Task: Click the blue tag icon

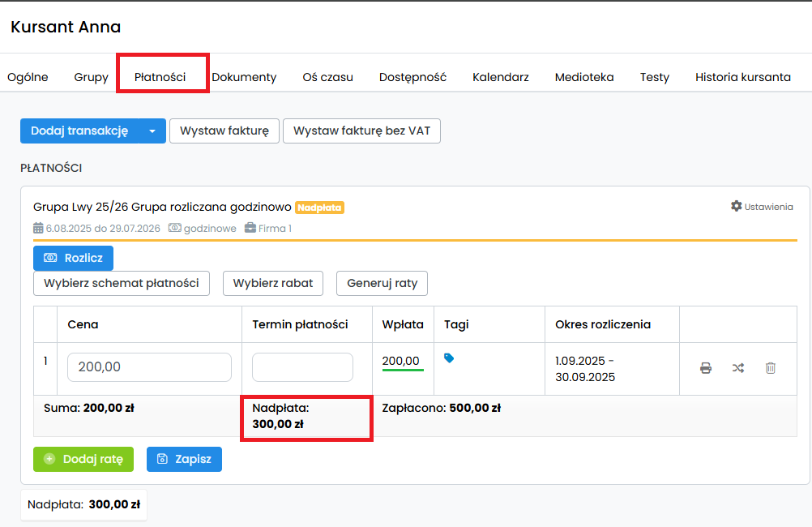Action: [449, 358]
